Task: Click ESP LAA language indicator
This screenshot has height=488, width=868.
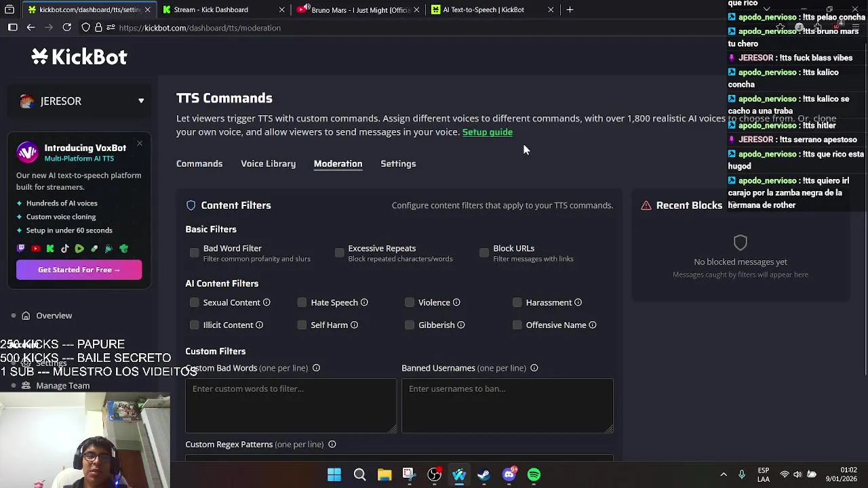Action: (764, 474)
